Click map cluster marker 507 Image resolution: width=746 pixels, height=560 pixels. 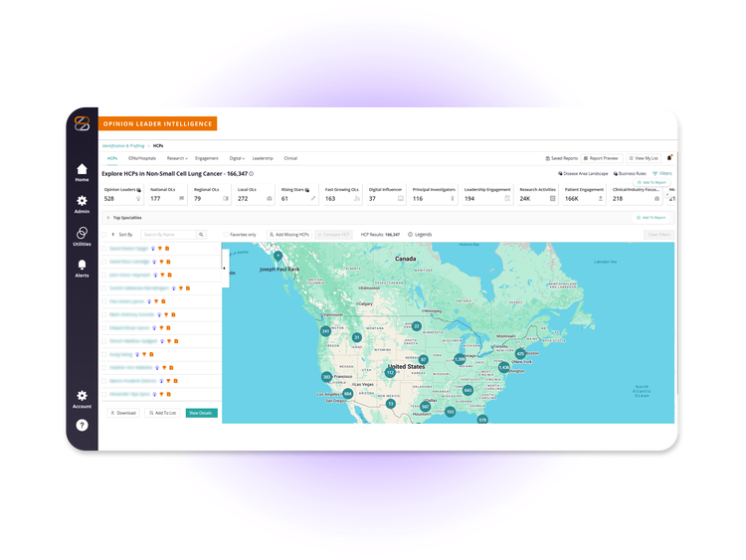(x=426, y=406)
